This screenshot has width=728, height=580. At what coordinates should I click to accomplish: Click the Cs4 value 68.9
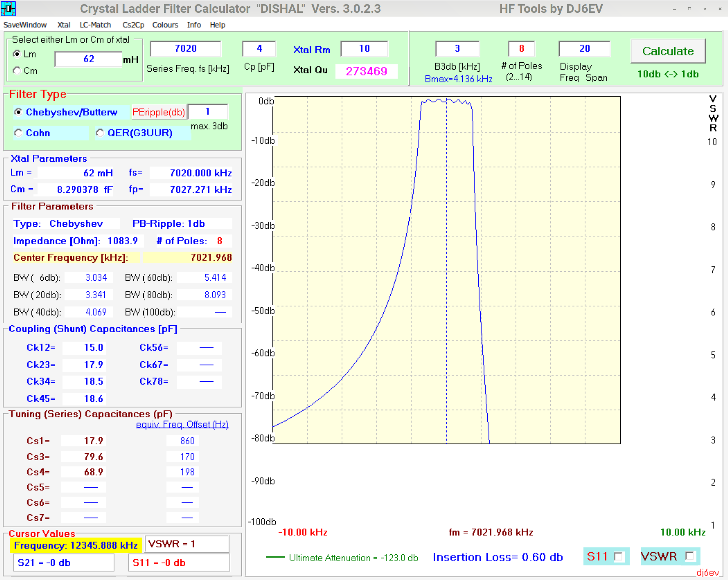[x=83, y=472]
